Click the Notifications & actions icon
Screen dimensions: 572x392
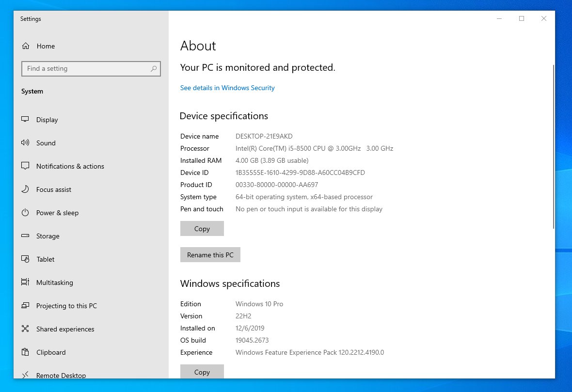click(25, 166)
